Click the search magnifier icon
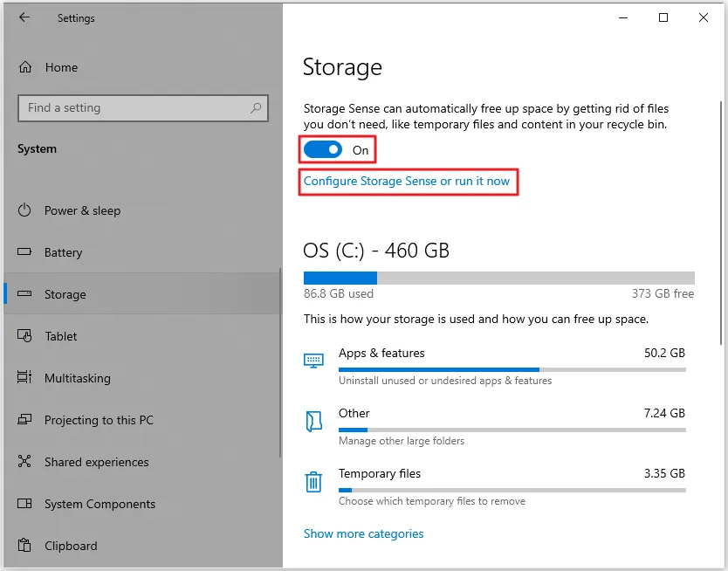Viewport: 728px width, 571px height. click(x=256, y=108)
